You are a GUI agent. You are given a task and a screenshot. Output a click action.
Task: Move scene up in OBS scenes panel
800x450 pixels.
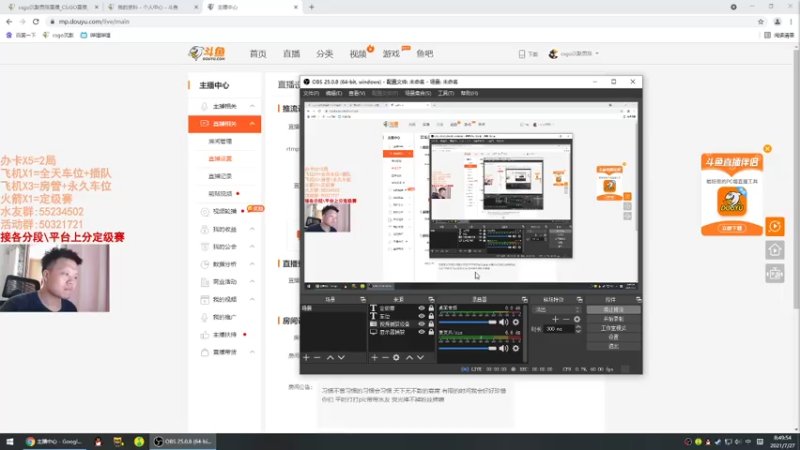coord(330,358)
